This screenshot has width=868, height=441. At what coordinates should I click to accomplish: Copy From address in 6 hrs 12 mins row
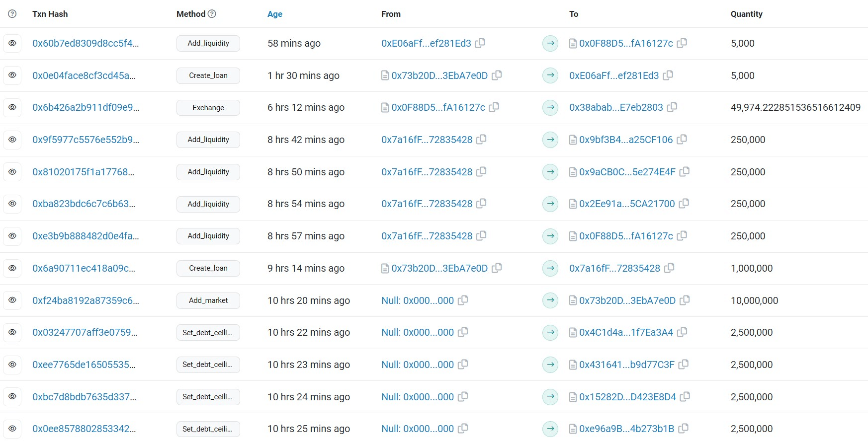[x=494, y=107]
